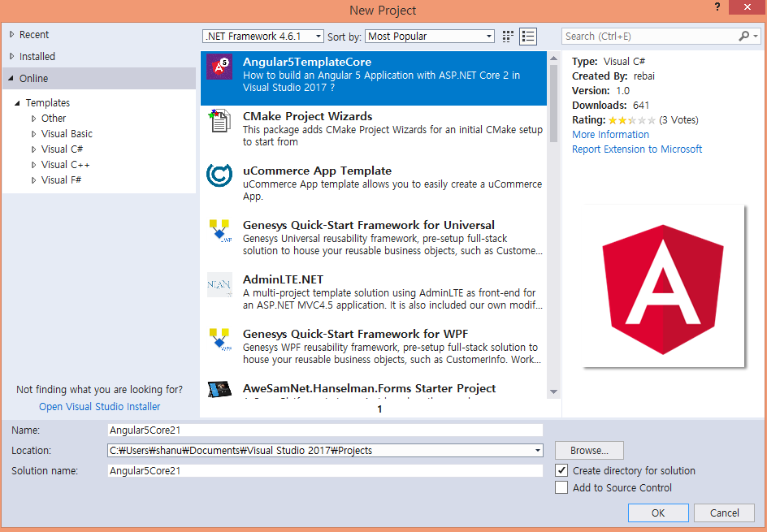Click the CMake Project Wizards icon
The image size is (767, 532).
[x=219, y=121]
